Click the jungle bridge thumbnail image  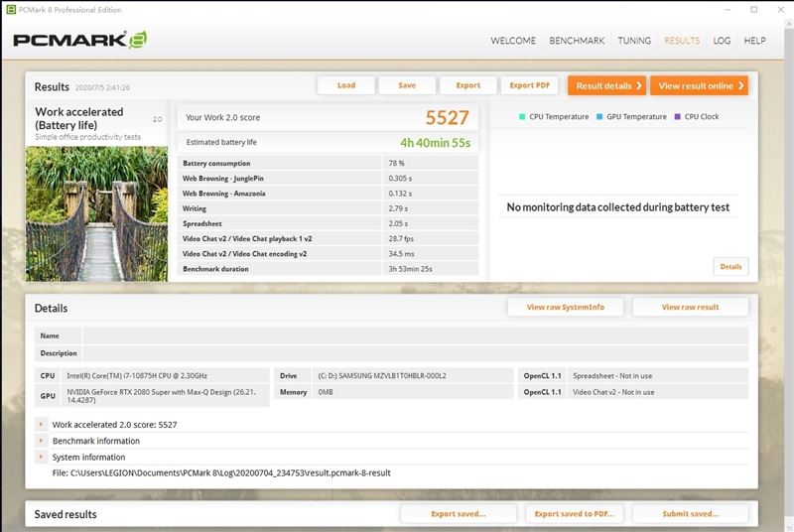click(96, 213)
